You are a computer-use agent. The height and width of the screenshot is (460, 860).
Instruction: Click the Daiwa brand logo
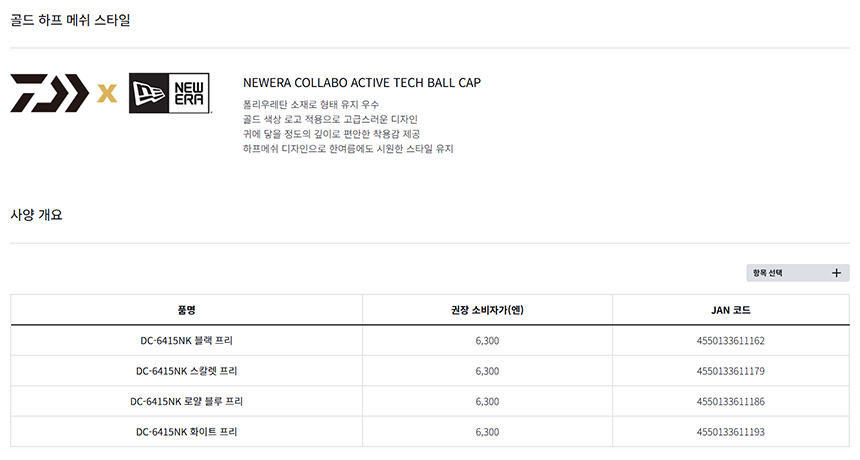tap(50, 93)
